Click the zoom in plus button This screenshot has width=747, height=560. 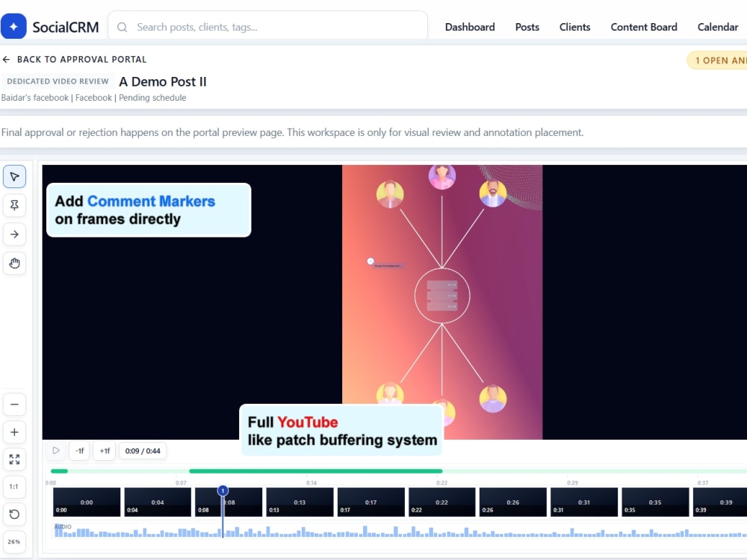coord(14,432)
